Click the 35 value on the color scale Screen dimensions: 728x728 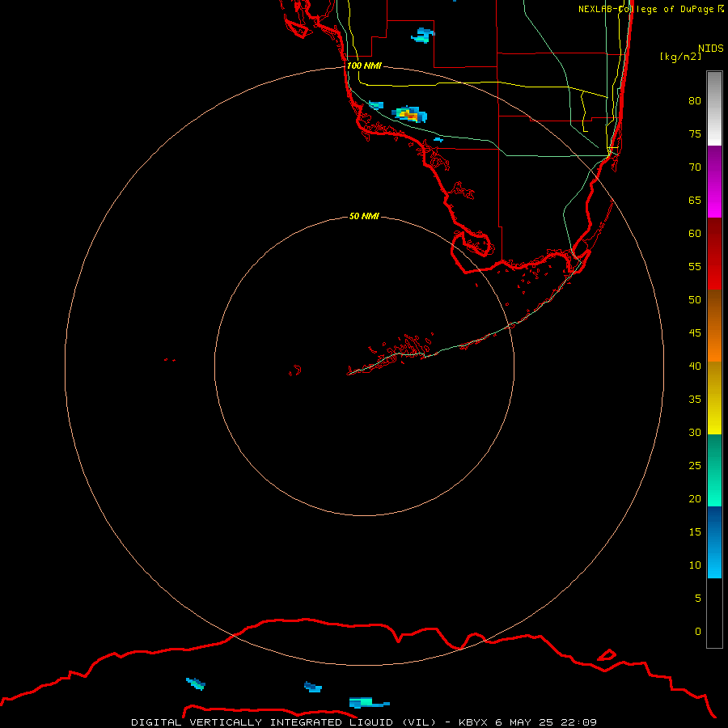695,400
